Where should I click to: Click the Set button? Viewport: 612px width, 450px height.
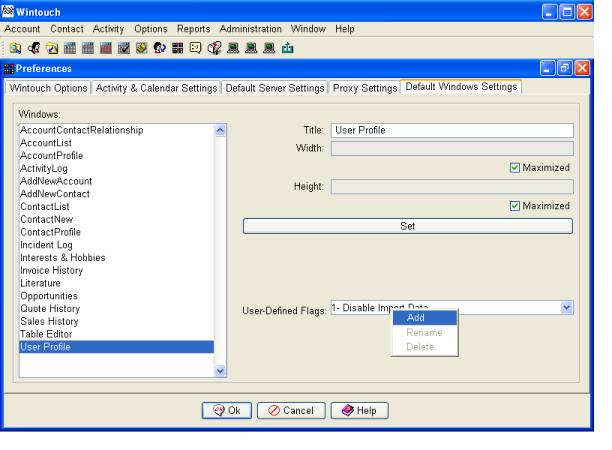pyautogui.click(x=408, y=226)
